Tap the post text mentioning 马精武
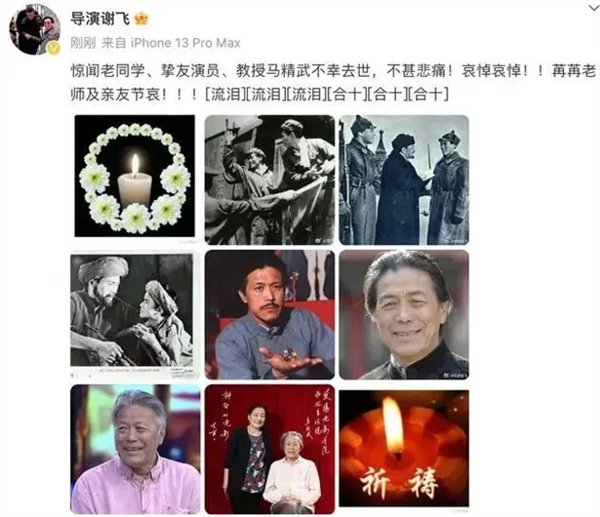The width and height of the screenshot is (600, 517). tap(333, 83)
